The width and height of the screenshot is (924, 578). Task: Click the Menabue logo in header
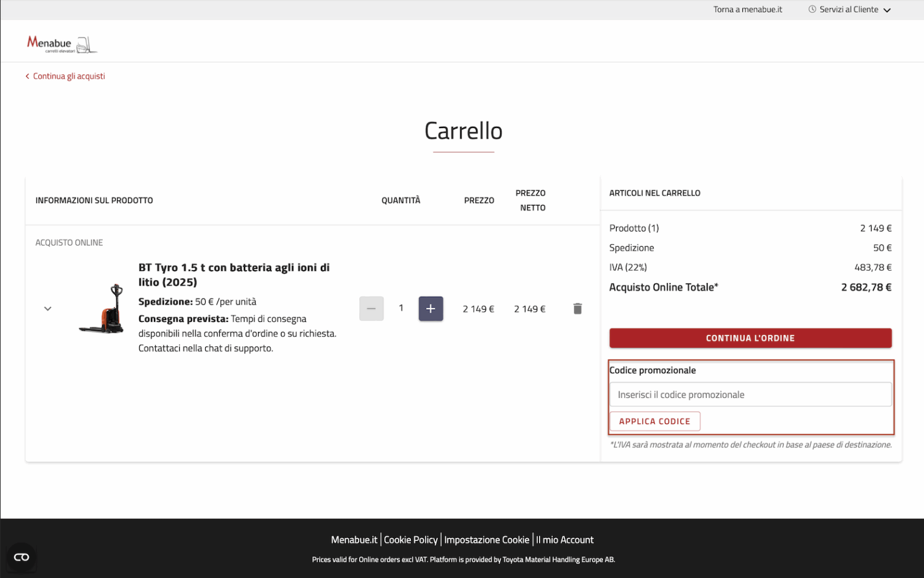coord(61,44)
